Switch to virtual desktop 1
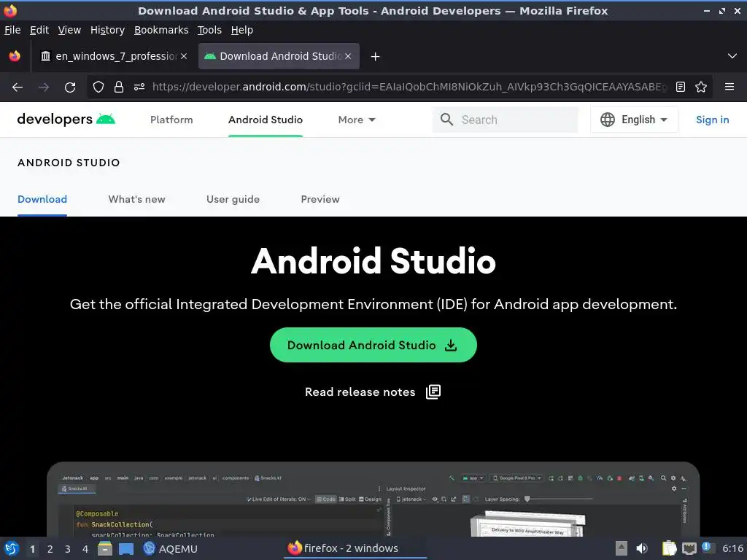Screen dimensions: 747x560 click(32, 549)
